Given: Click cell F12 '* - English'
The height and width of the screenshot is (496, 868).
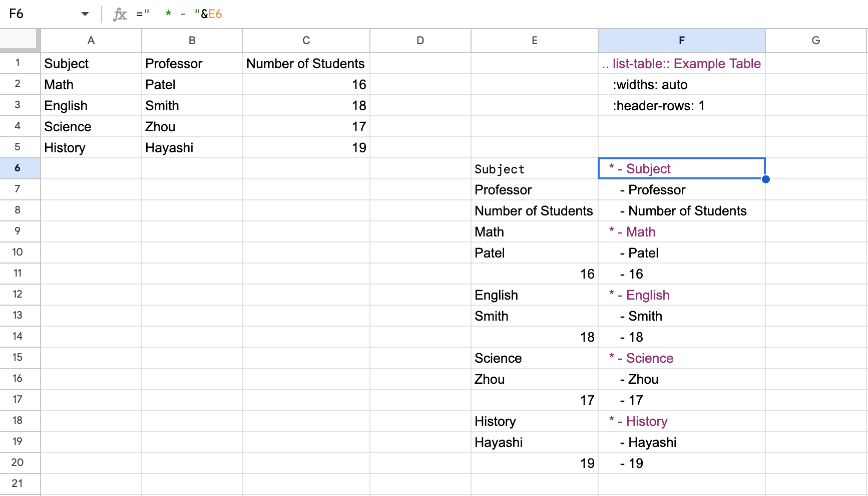Looking at the screenshot, I should pos(682,295).
